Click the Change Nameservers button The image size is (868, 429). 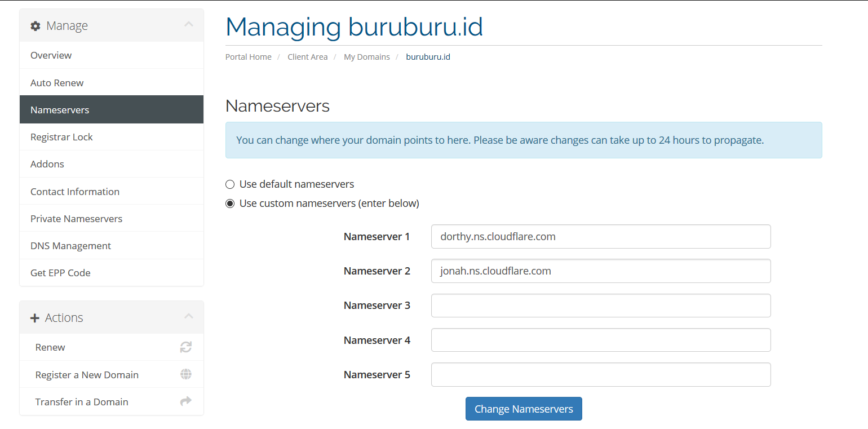(x=524, y=409)
